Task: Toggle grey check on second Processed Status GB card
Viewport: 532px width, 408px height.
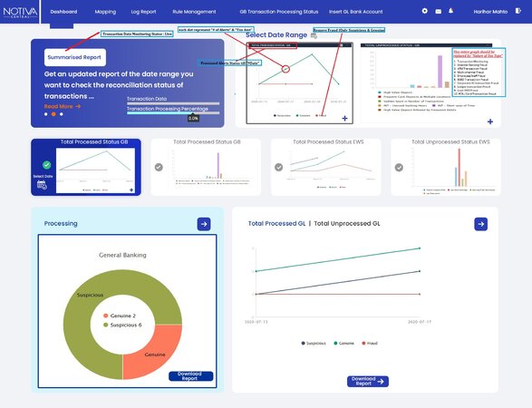Action: pos(159,167)
